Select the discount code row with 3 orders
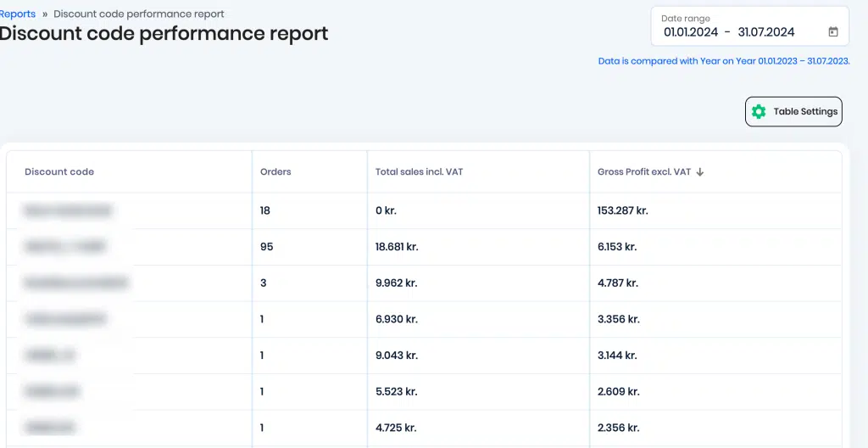 click(424, 283)
